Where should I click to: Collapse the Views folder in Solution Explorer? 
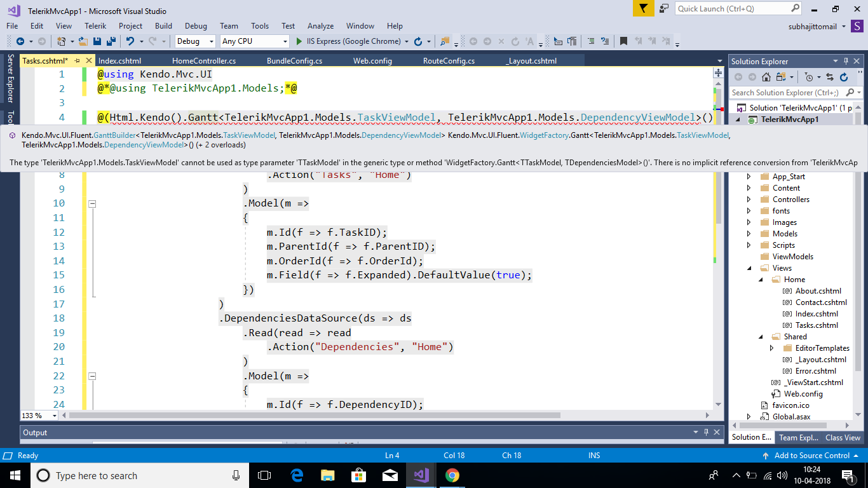pos(749,268)
